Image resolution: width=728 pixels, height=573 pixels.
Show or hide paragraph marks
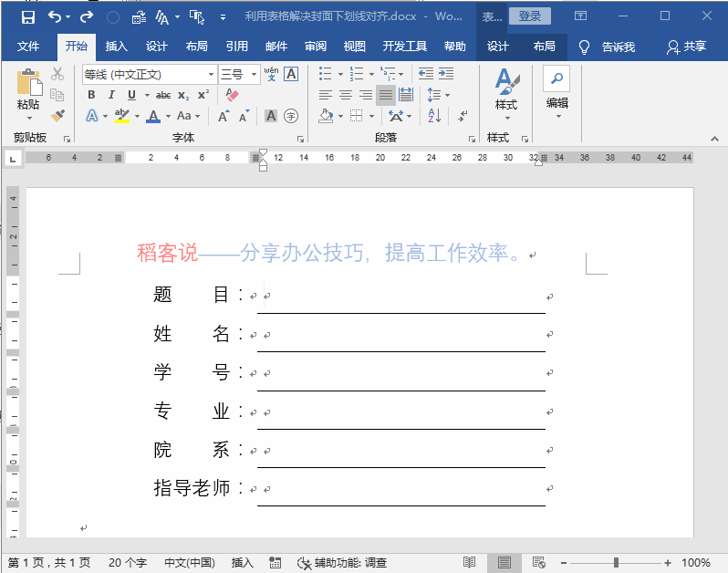[463, 116]
